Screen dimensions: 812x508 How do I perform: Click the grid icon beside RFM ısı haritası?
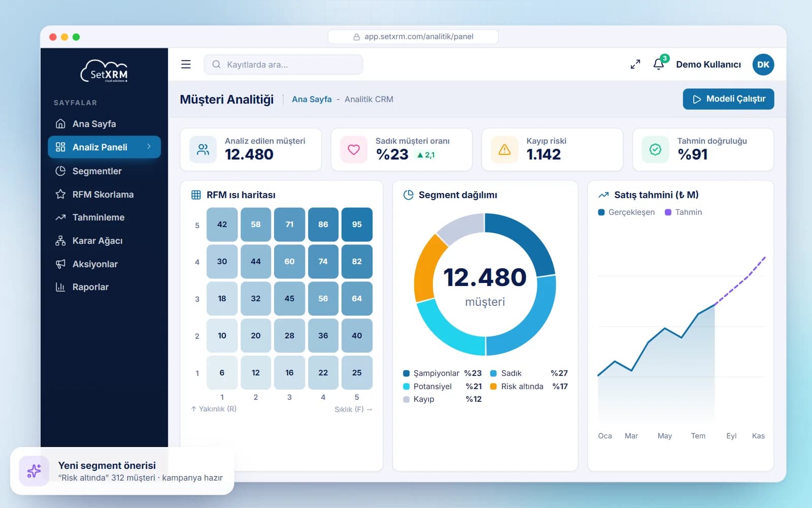196,195
